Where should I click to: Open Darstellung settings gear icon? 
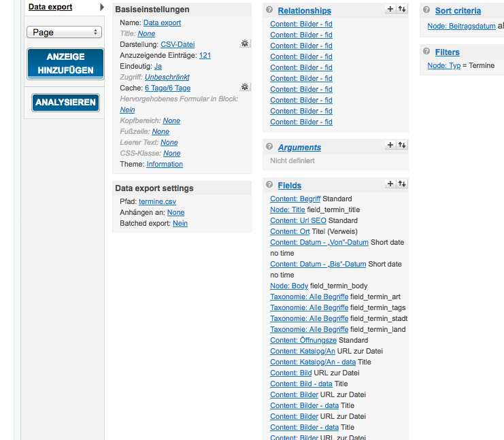[x=245, y=44]
